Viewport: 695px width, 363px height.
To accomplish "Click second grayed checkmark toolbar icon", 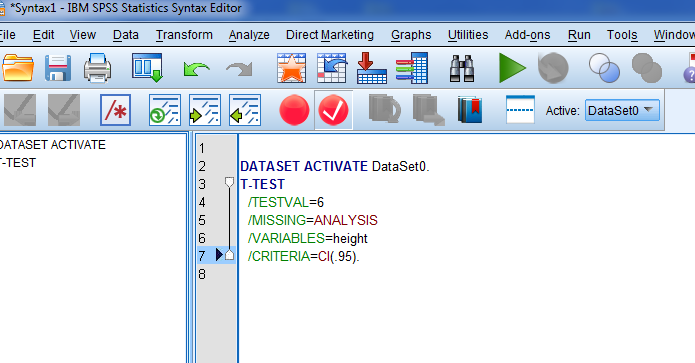I will pyautogui.click(x=64, y=109).
